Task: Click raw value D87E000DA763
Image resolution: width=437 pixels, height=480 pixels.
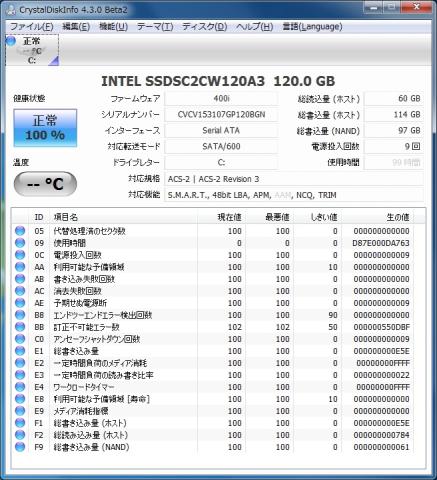Action: pos(381,243)
